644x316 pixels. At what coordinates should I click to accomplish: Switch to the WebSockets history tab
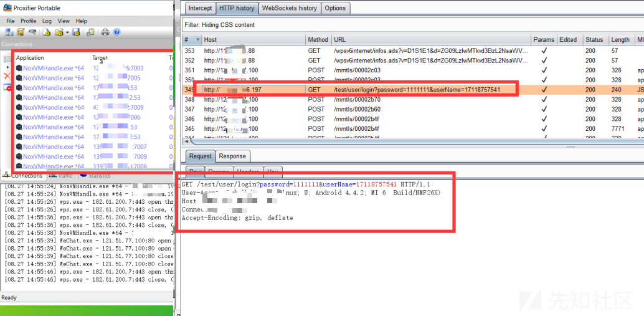[290, 8]
